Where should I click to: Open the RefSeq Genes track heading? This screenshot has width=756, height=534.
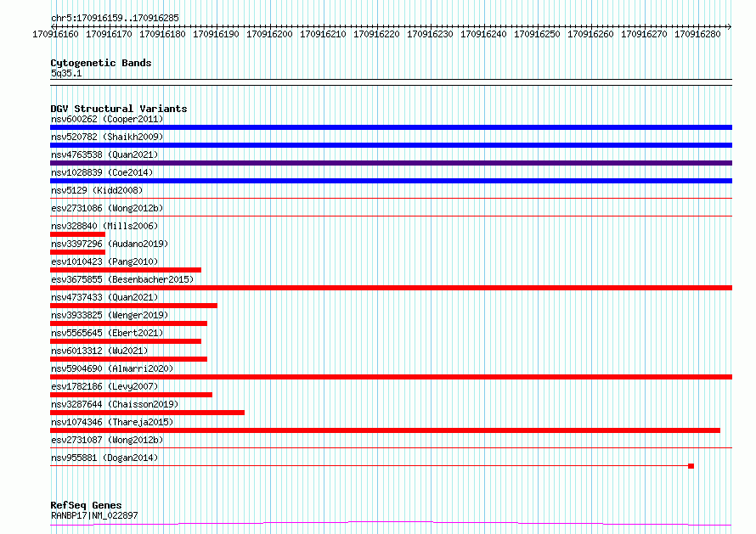coord(87,505)
